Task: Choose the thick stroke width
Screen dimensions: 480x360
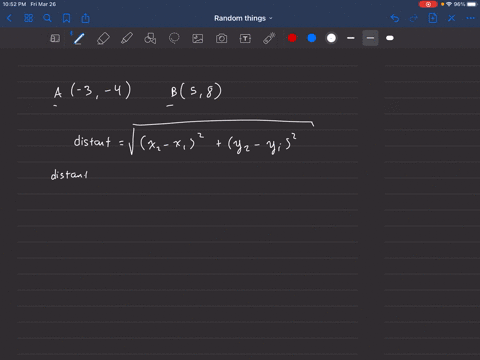Action: 390,38
